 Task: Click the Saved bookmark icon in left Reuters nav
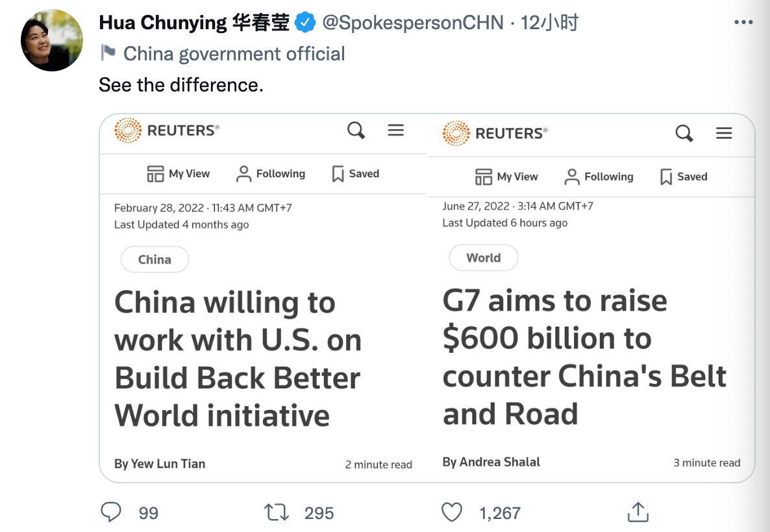coord(338,173)
